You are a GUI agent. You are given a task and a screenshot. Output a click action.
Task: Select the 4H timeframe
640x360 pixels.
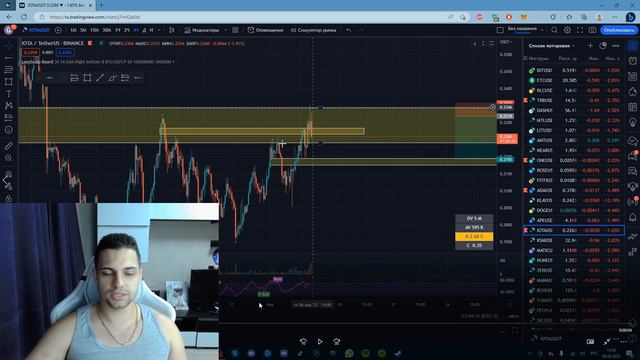click(x=136, y=30)
